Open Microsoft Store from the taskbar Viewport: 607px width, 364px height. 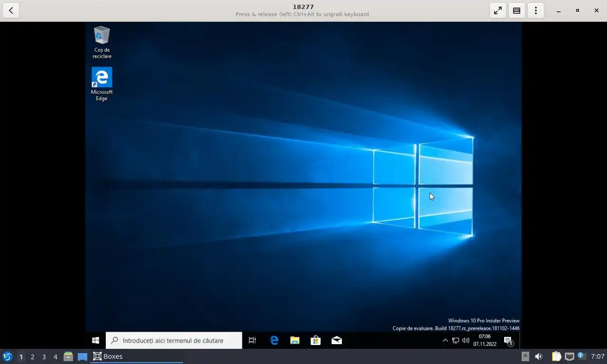pyautogui.click(x=315, y=340)
